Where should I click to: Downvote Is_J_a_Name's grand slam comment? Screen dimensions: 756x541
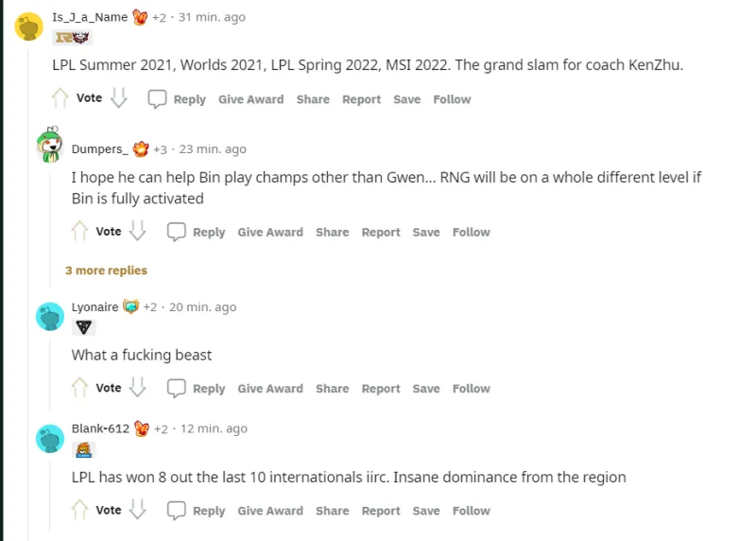[119, 98]
